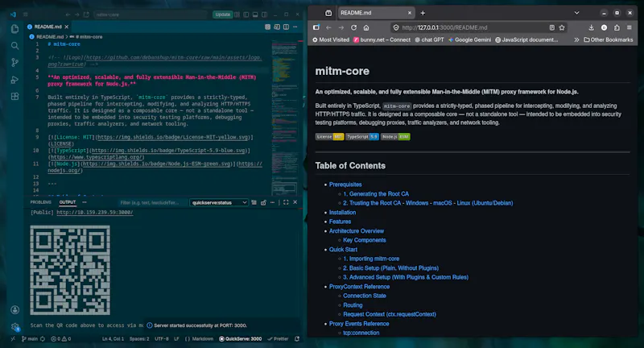
Task: Open the Source Control view in VS Code
Action: tap(14, 63)
